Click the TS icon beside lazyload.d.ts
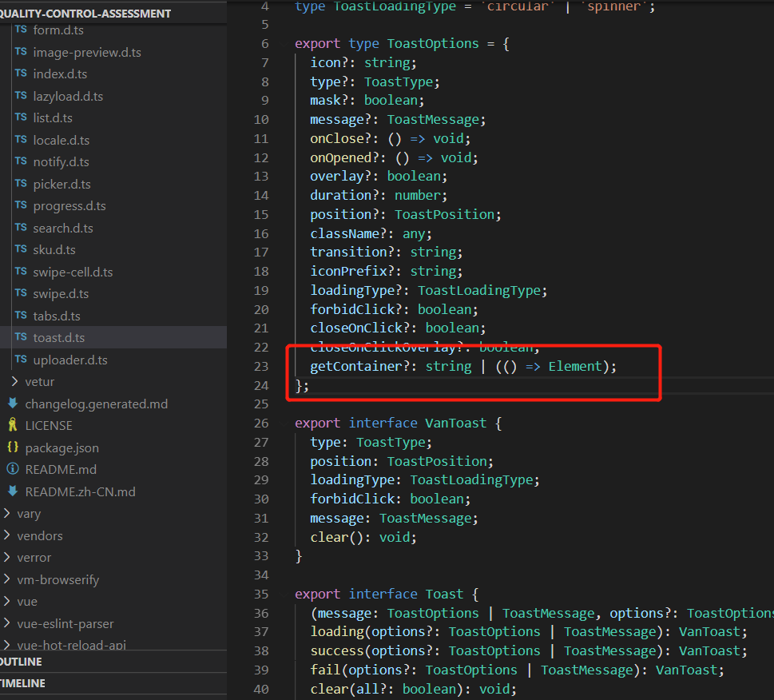The width and height of the screenshot is (774, 700). 19,95
